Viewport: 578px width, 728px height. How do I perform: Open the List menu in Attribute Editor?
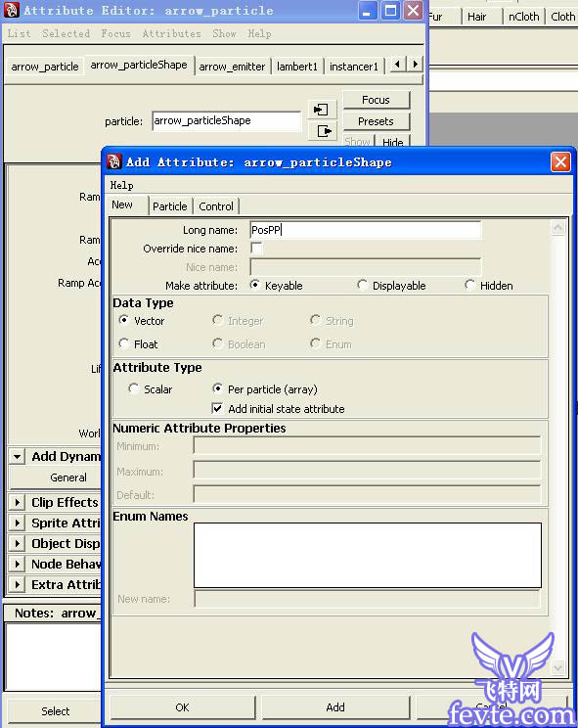[x=19, y=33]
